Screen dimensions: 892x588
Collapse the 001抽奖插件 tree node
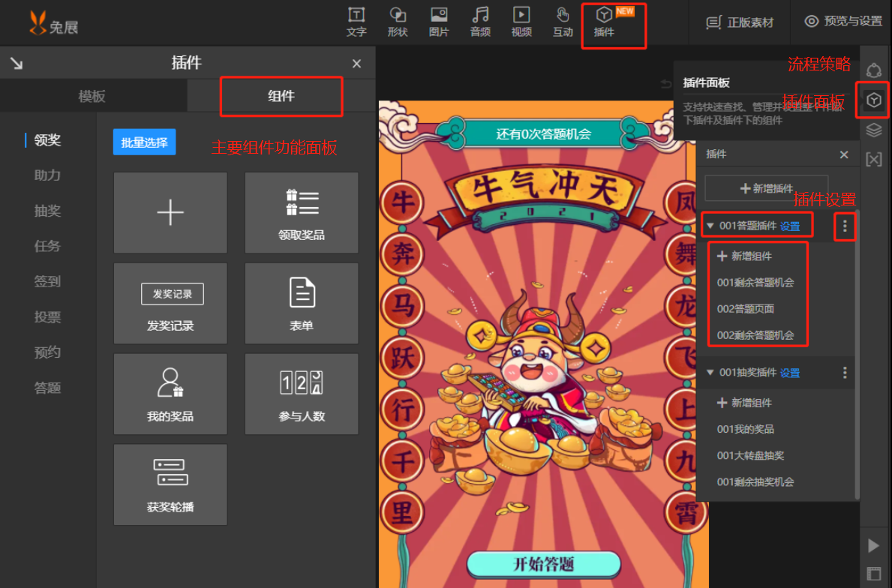pyautogui.click(x=710, y=373)
